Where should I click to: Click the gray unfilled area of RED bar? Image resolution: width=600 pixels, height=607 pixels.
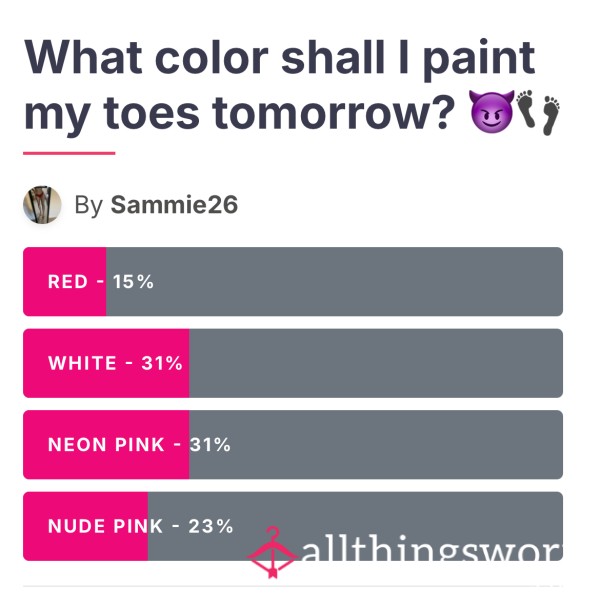tap(334, 281)
